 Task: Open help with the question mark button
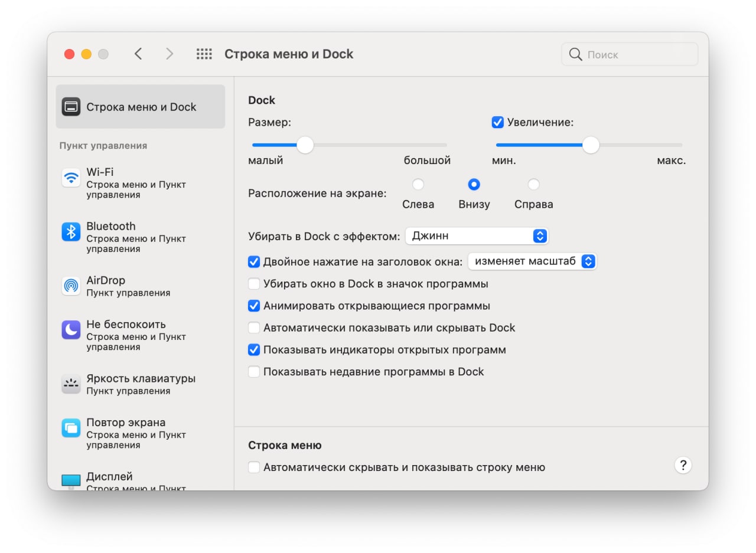point(683,465)
